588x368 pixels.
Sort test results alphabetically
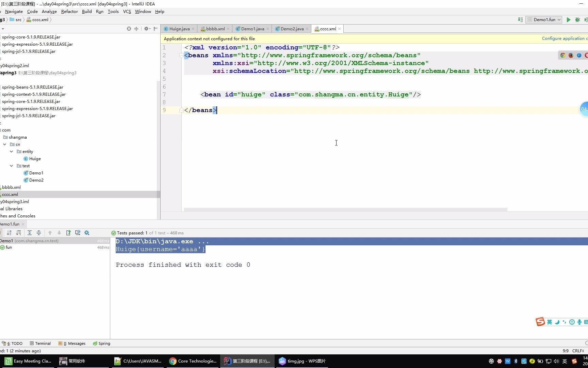point(9,233)
